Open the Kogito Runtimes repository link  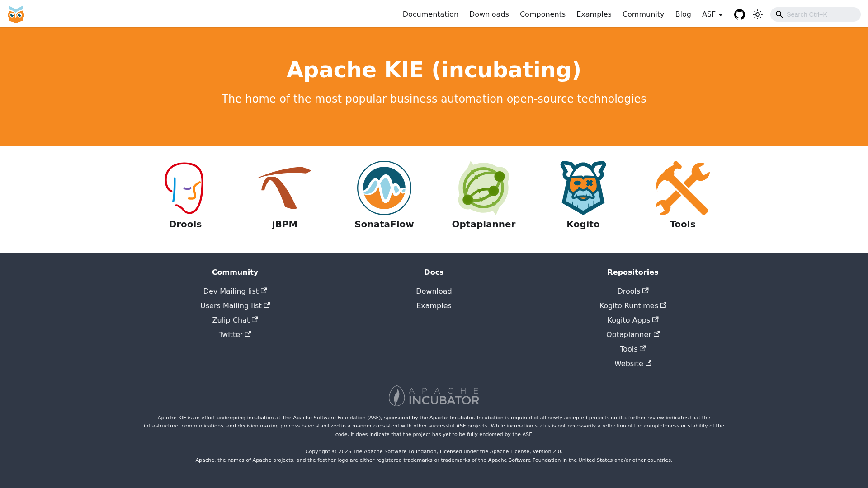click(632, 305)
